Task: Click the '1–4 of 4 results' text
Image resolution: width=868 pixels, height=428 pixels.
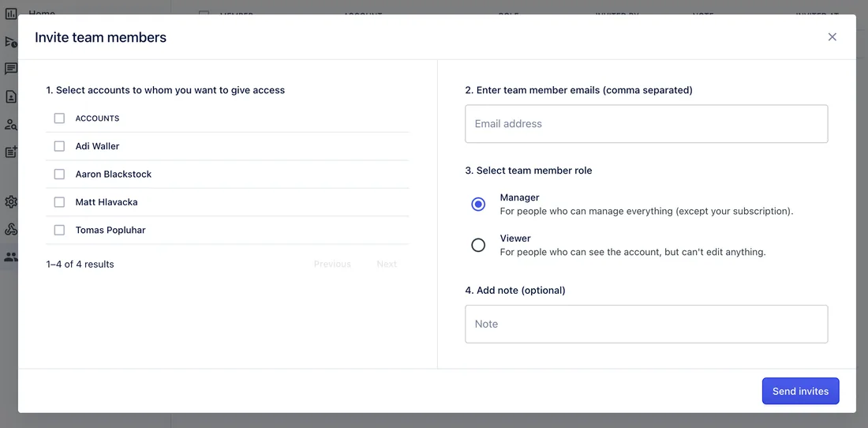Action: pos(80,264)
